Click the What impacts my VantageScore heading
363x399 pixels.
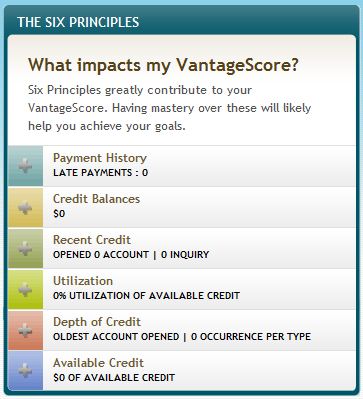tap(163, 65)
